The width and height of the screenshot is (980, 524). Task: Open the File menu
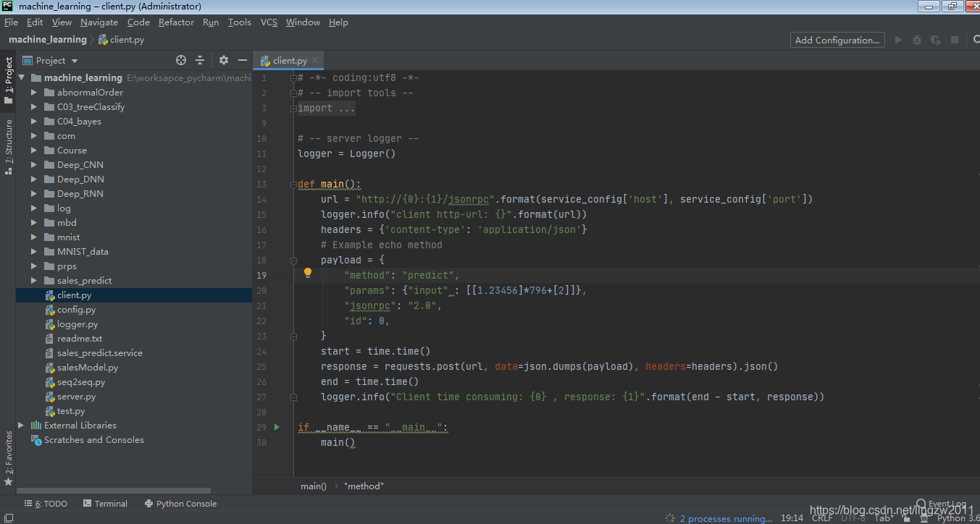point(11,22)
